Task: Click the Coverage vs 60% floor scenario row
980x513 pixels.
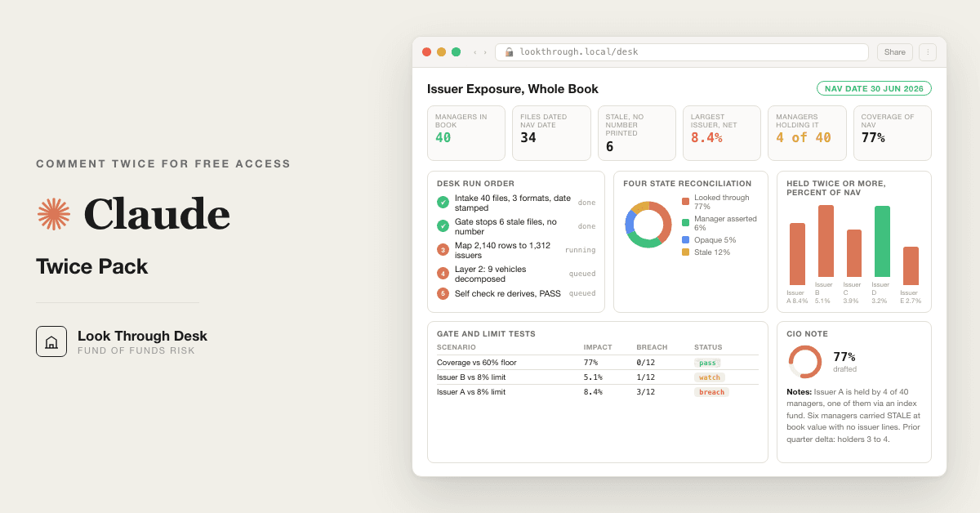Action: pyautogui.click(x=598, y=363)
